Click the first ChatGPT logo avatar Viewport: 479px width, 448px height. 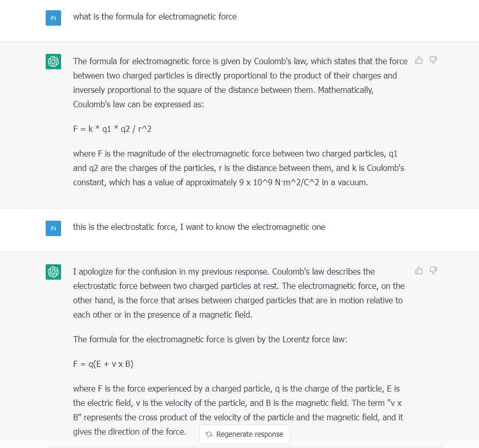pyautogui.click(x=53, y=62)
